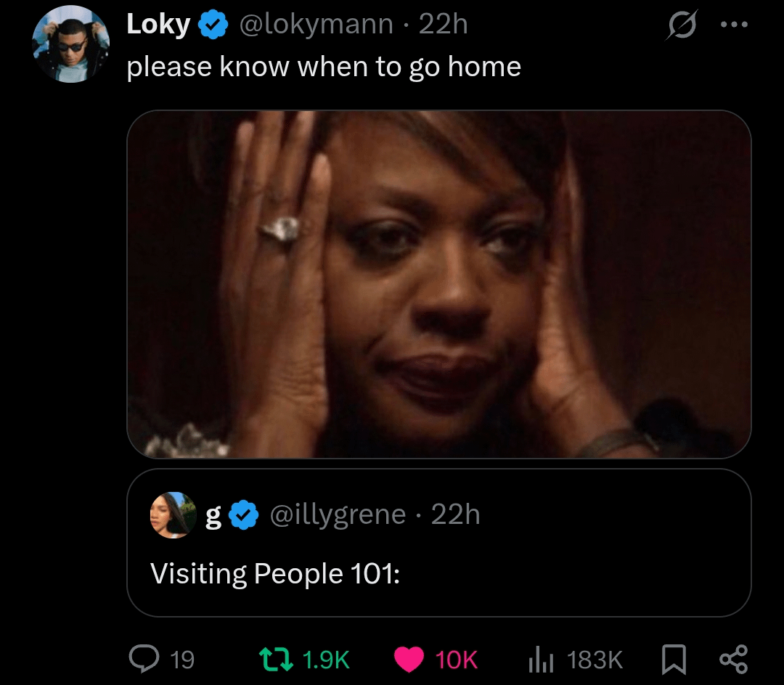
Task: Click g's blue verified badge
Action: click(244, 514)
